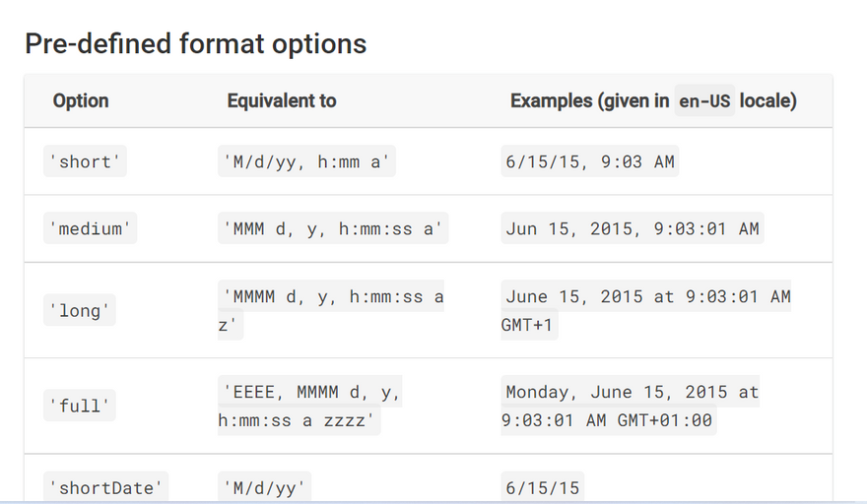Click the 'Option' column header
This screenshot has height=504, width=867.
tap(81, 100)
